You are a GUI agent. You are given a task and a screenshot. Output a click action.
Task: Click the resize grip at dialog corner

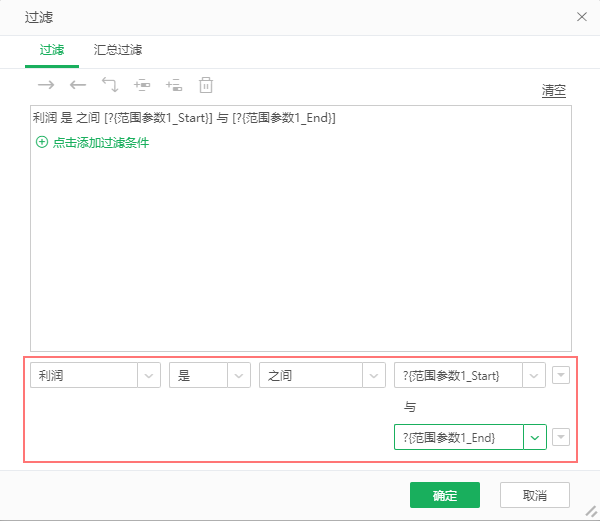tap(591, 511)
